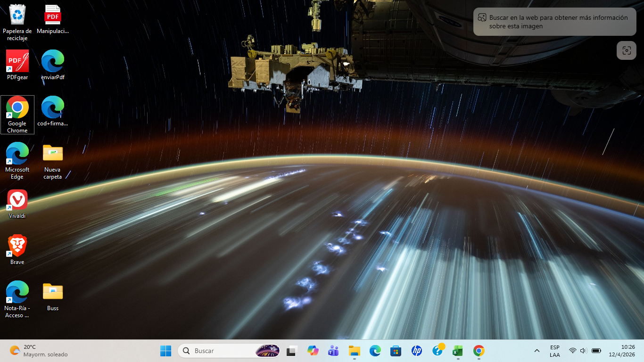Switch to Excel in the taskbar
The width and height of the screenshot is (644, 362).
(458, 351)
